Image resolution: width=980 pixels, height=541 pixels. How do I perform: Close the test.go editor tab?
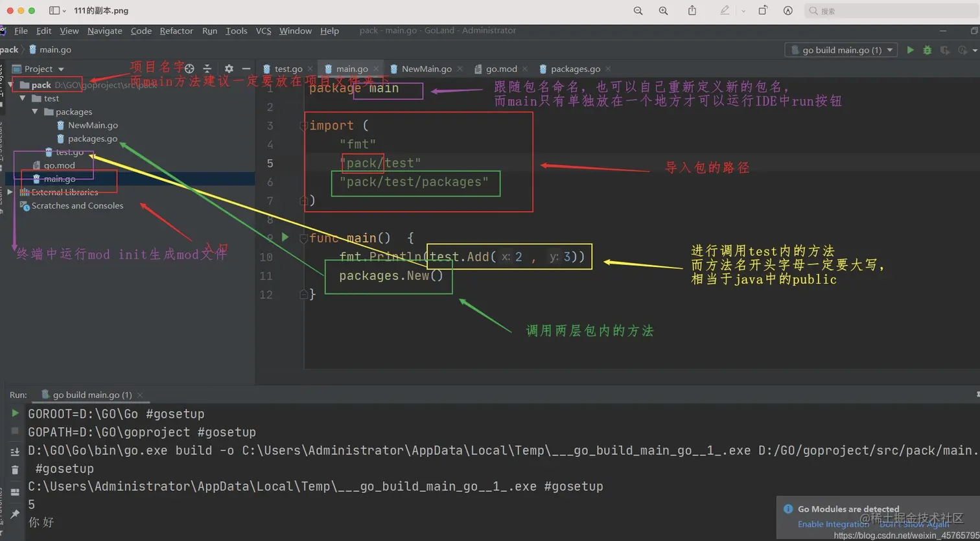pyautogui.click(x=310, y=69)
